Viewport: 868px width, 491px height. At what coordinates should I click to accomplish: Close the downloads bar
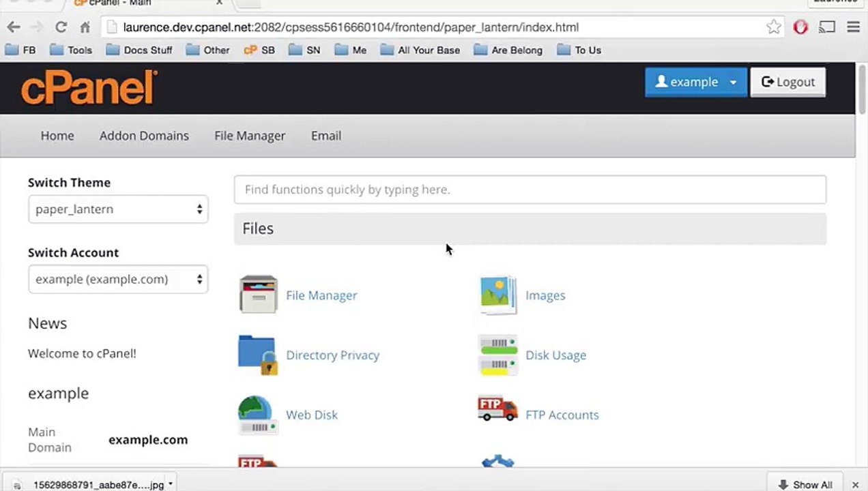tap(855, 485)
